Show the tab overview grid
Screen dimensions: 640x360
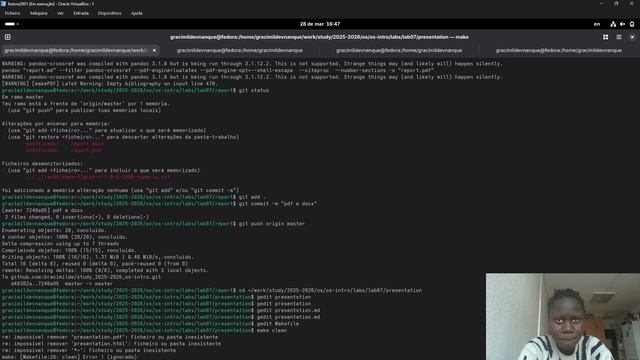pos(605,37)
